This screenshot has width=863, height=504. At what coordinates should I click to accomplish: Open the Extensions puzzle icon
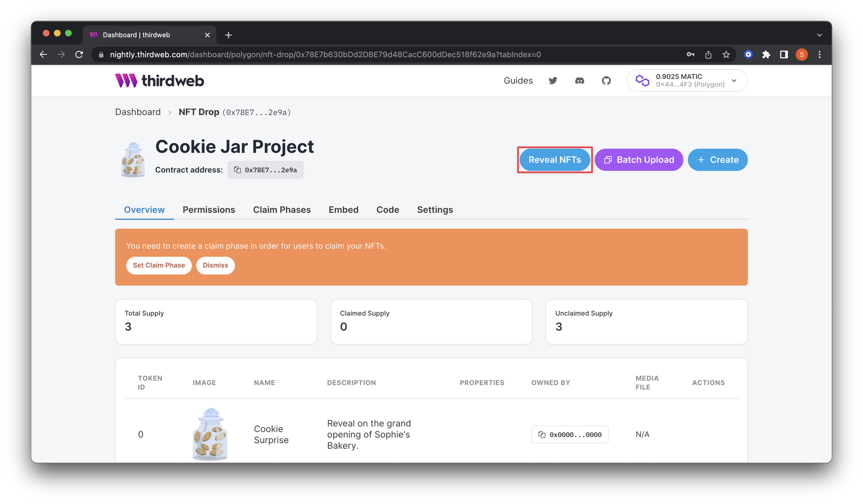tap(766, 54)
